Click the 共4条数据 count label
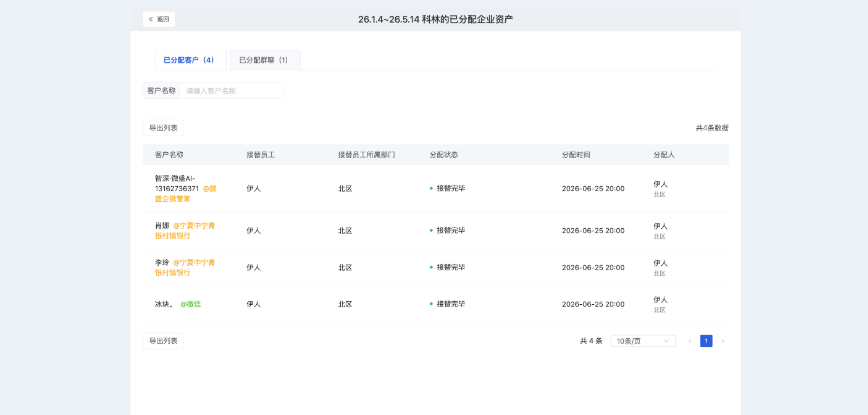The height and width of the screenshot is (415, 868). tap(712, 128)
